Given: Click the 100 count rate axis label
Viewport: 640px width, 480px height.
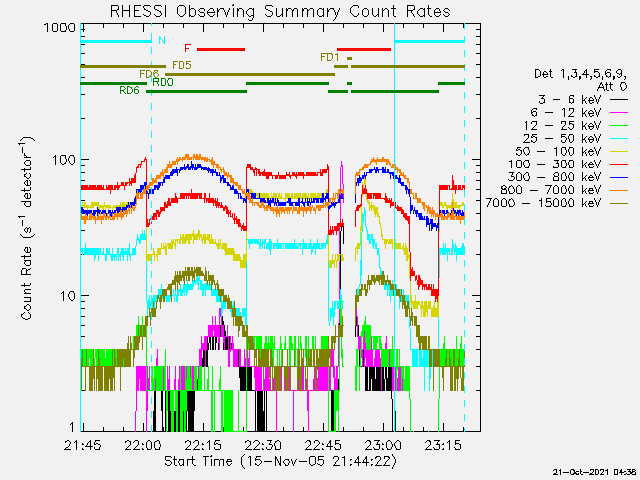Looking at the screenshot, I should [x=64, y=160].
